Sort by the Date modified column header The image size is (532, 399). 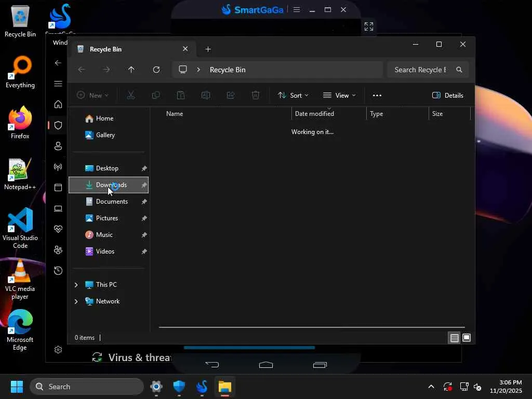[314, 114]
